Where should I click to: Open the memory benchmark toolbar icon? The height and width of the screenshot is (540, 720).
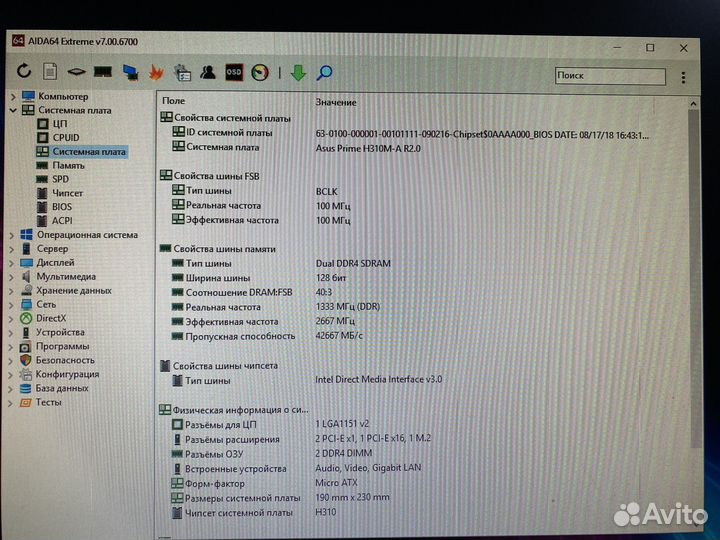tap(103, 72)
